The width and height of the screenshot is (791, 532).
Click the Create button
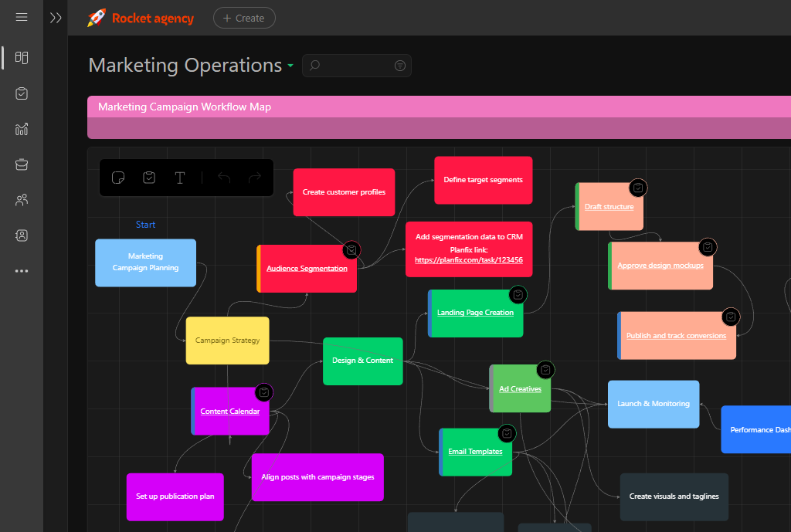click(x=244, y=18)
